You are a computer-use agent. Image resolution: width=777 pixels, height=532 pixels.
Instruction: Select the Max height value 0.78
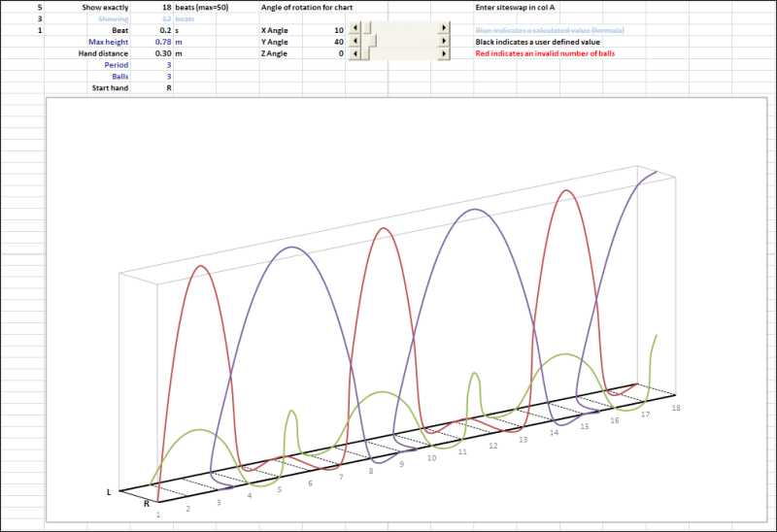[152, 42]
